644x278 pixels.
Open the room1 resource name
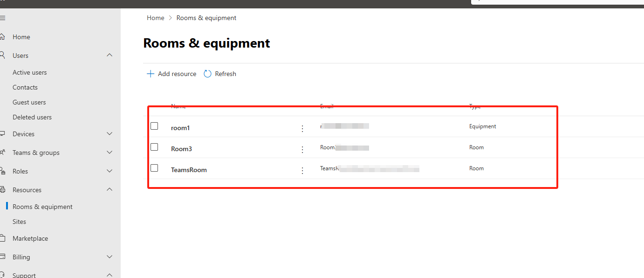pyautogui.click(x=180, y=128)
